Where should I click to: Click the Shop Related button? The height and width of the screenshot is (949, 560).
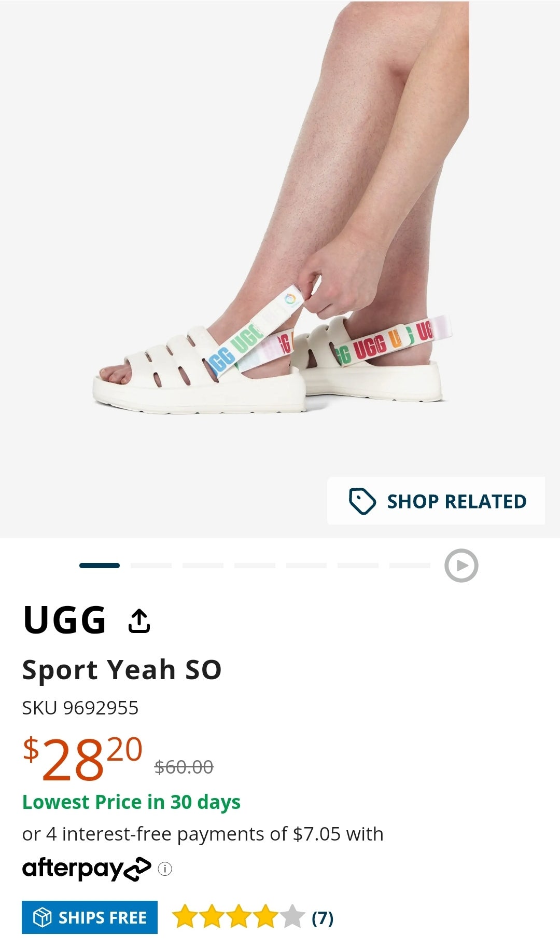[436, 501]
